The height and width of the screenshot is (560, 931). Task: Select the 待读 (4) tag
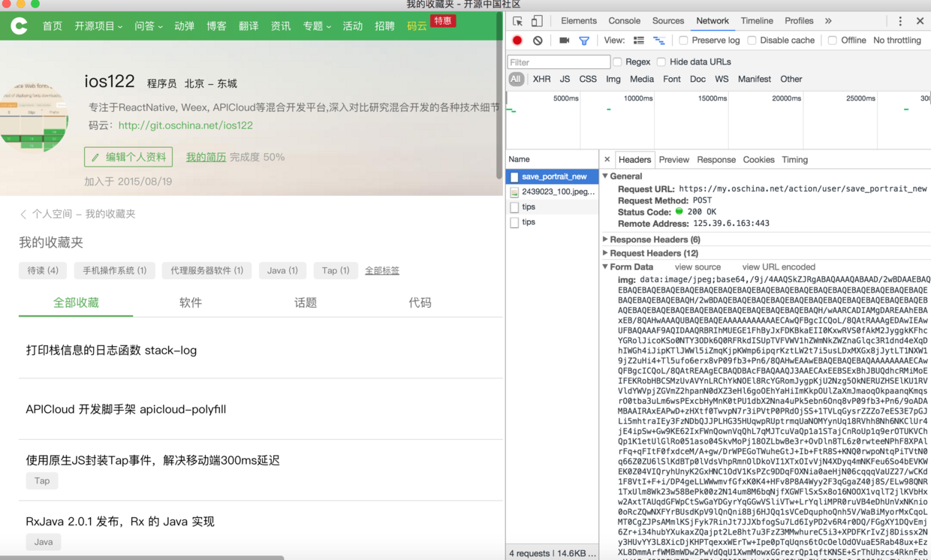(x=43, y=270)
